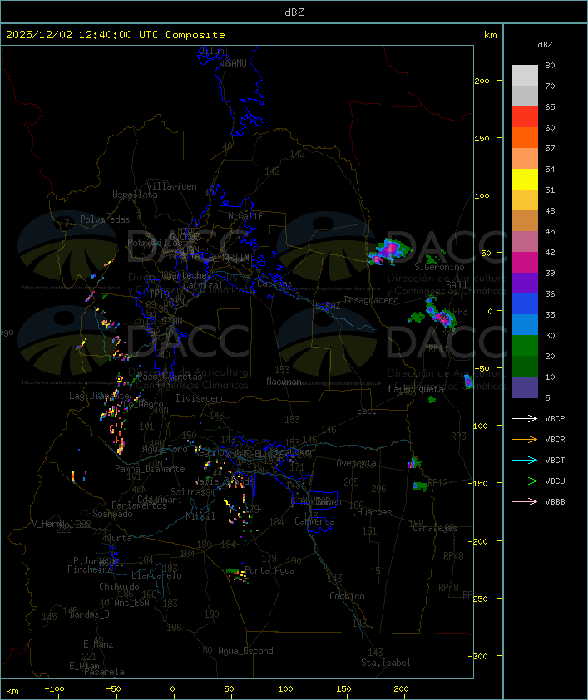Click the "Chihuido" map label

pyautogui.click(x=119, y=587)
